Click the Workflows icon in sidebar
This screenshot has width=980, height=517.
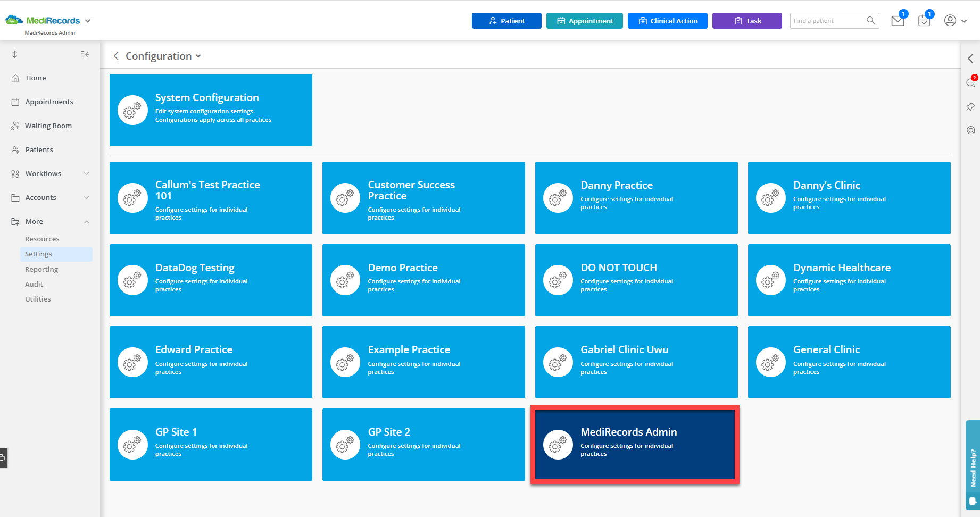(x=15, y=174)
